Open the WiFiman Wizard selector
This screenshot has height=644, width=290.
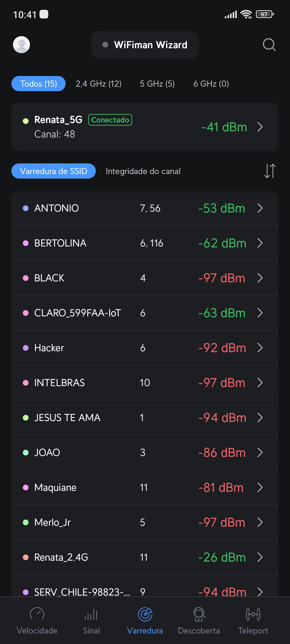pos(145,45)
